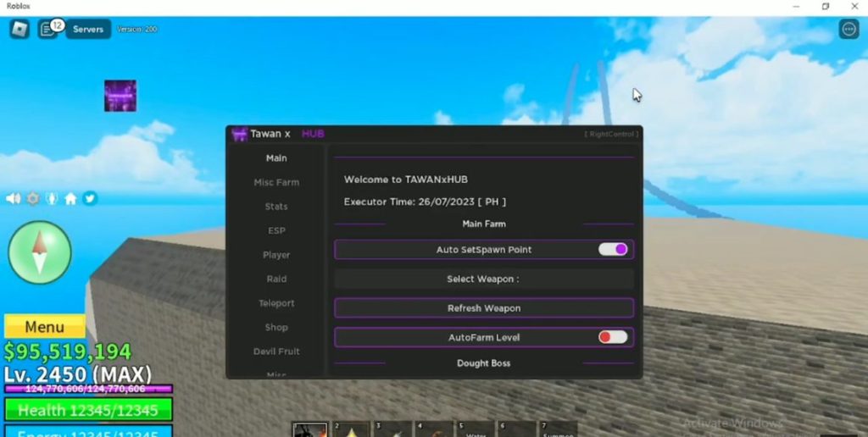868x437 pixels.
Task: Select the Main tab in Tawan hub
Action: tap(276, 158)
